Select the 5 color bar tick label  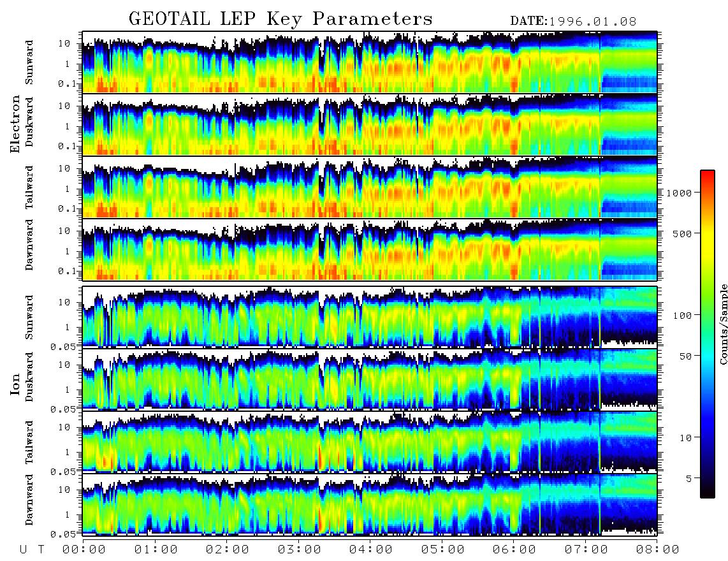tap(689, 478)
